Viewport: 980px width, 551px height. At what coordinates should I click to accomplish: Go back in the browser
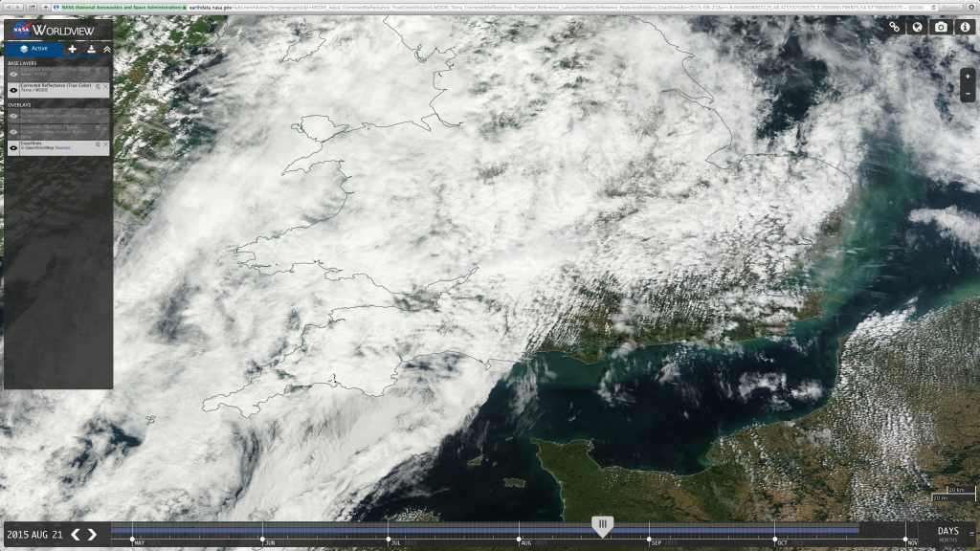7,7
